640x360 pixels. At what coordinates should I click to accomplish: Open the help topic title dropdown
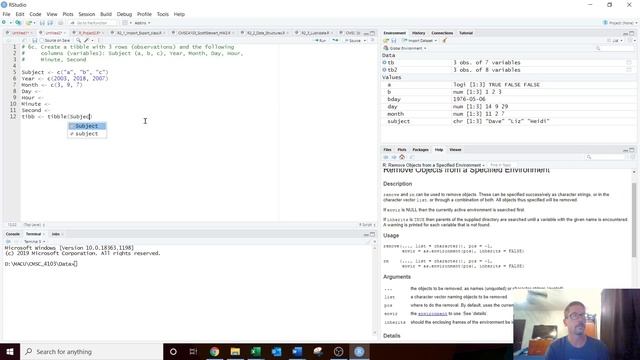coord(433,165)
